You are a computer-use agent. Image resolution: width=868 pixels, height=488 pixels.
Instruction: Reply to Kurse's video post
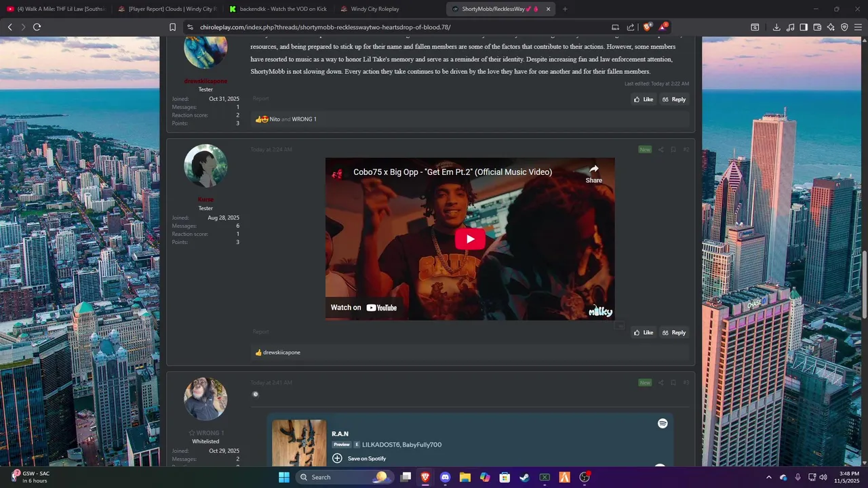[x=674, y=333]
